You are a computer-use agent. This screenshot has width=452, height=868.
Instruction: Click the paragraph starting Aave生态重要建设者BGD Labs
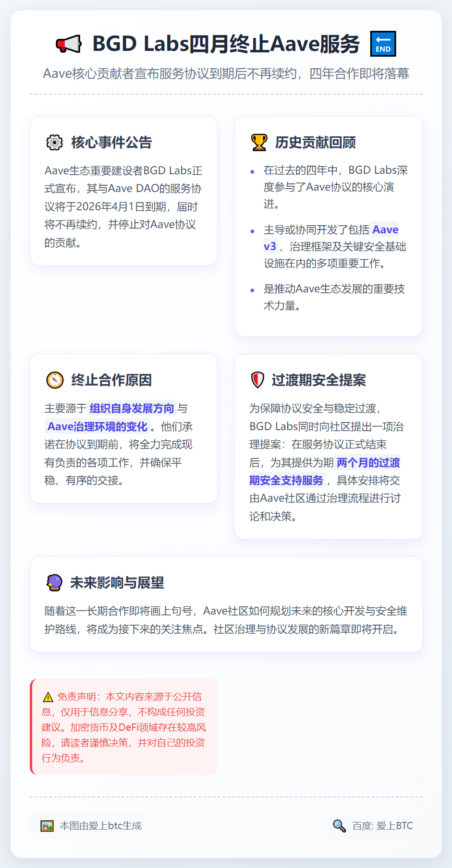[123, 207]
